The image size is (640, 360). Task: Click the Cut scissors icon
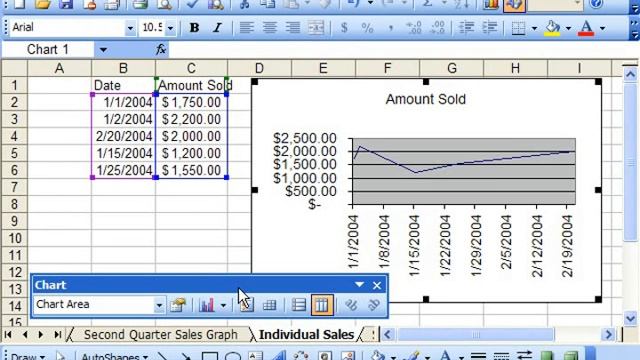244,4
